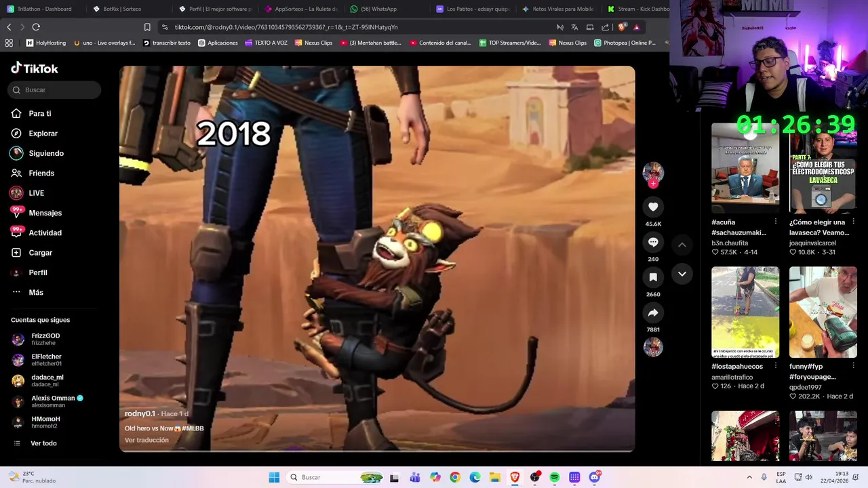Open Discord from the taskbar
The height and width of the screenshot is (488, 868).
(x=595, y=477)
